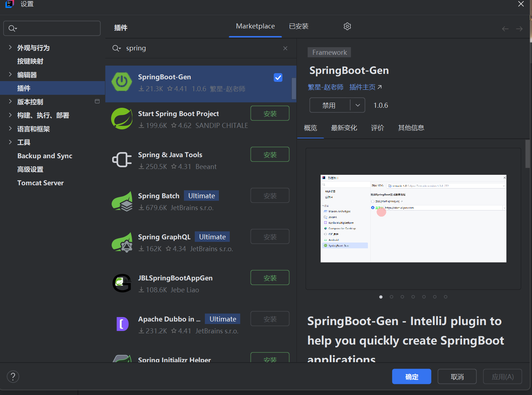
Task: Click the plugin search field containing spring
Action: tap(201, 48)
